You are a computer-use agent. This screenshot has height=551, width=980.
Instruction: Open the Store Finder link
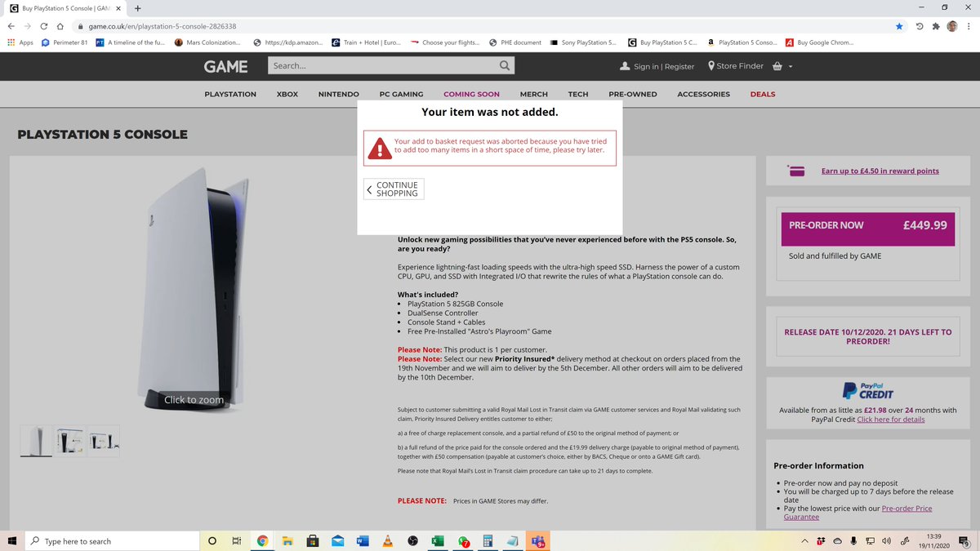pyautogui.click(x=736, y=66)
